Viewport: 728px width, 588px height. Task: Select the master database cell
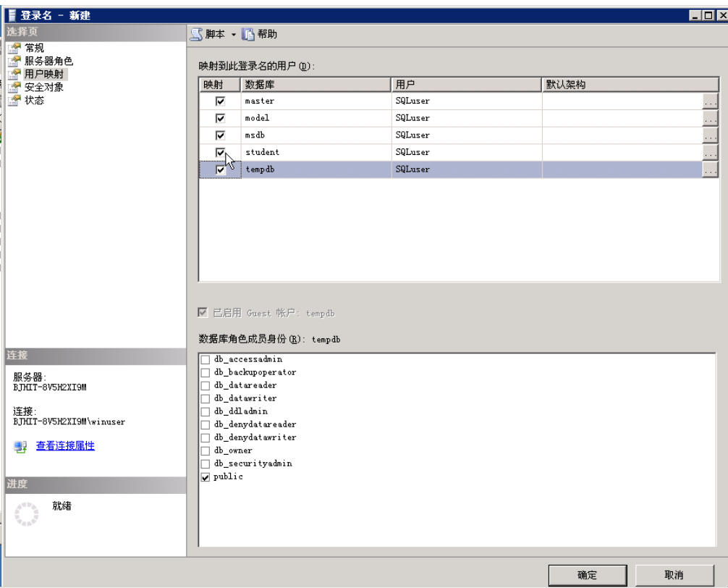(316, 101)
